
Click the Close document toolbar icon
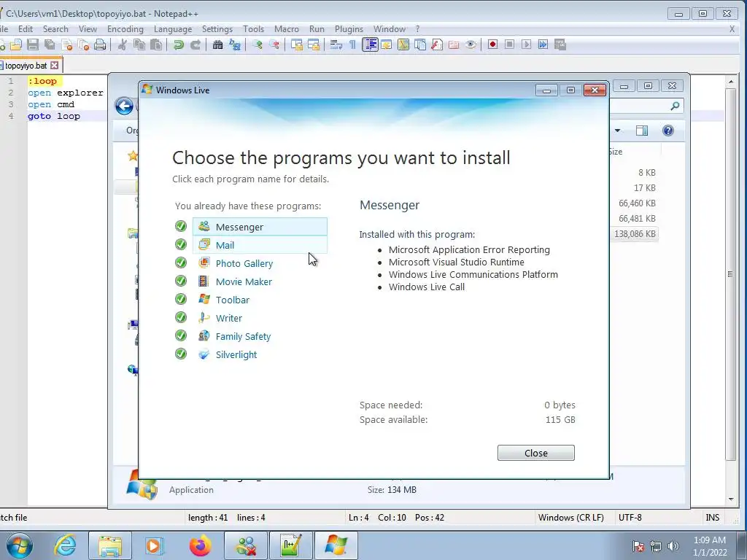click(x=66, y=44)
